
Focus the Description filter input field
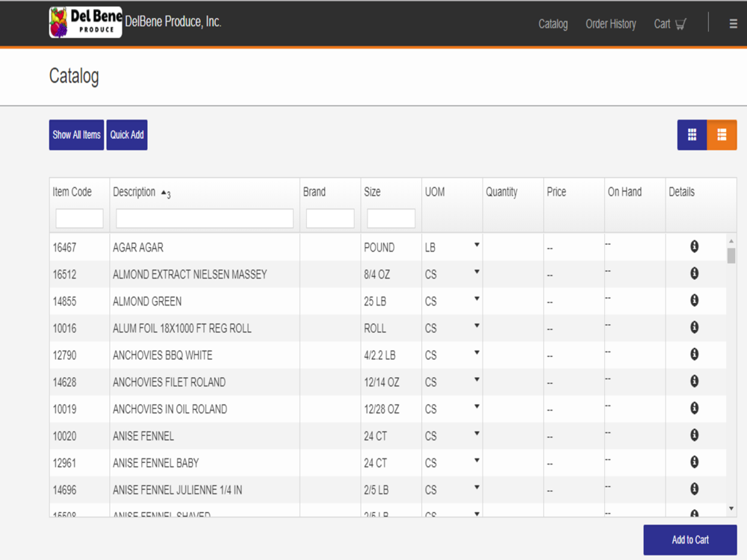pyautogui.click(x=205, y=218)
